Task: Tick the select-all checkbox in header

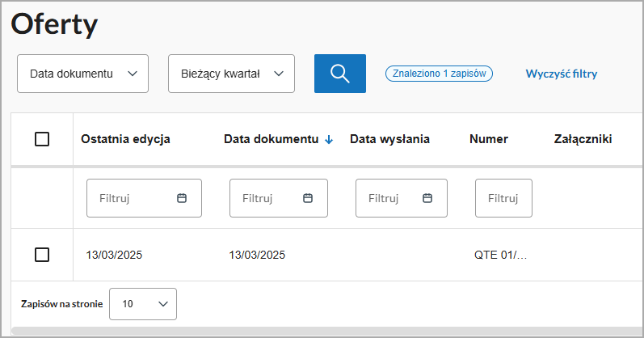Action: click(42, 139)
